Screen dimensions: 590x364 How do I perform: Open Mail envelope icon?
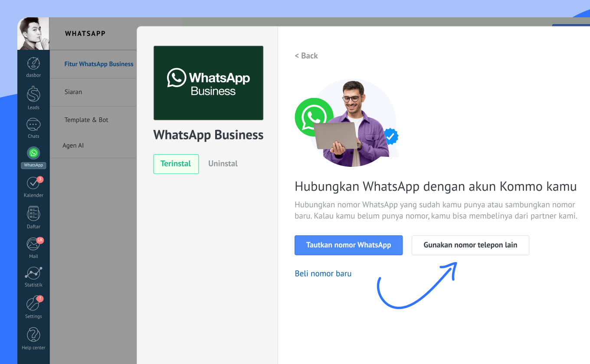point(33,244)
